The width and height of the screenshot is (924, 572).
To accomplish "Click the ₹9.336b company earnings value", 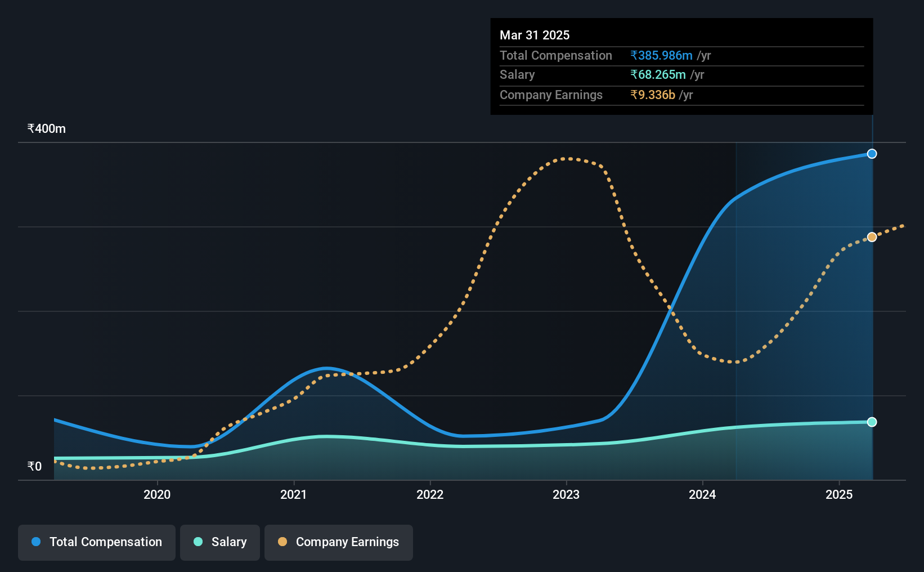I will [x=653, y=95].
